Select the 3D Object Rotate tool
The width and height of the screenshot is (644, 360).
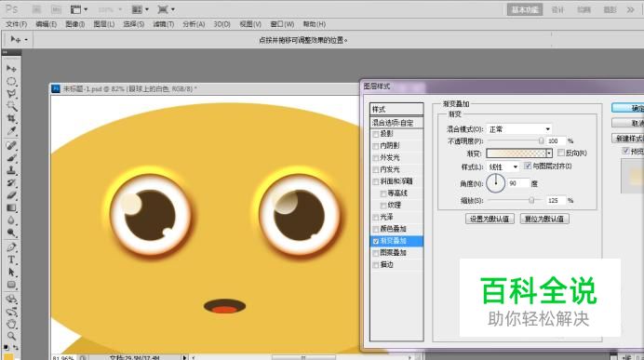(11, 299)
